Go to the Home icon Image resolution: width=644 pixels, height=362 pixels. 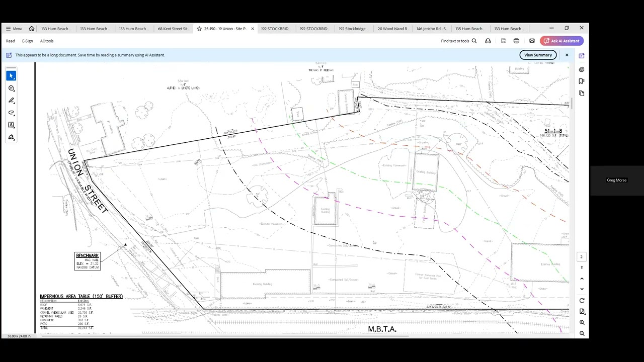[x=32, y=29]
